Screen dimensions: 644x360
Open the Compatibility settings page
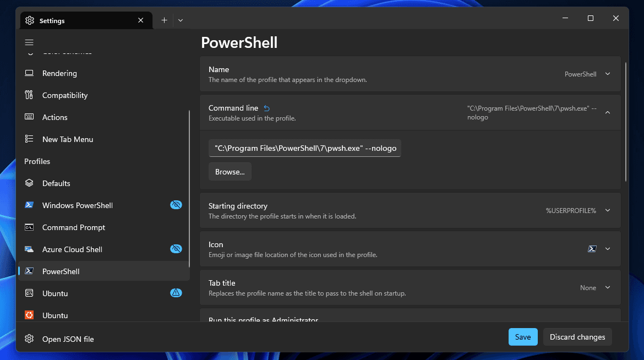pos(104,95)
